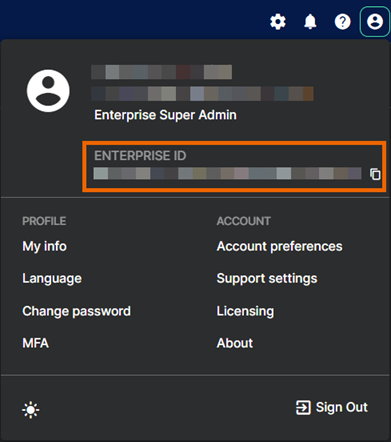This screenshot has width=391, height=442.
Task: Open MFA settings
Action: [x=35, y=343]
